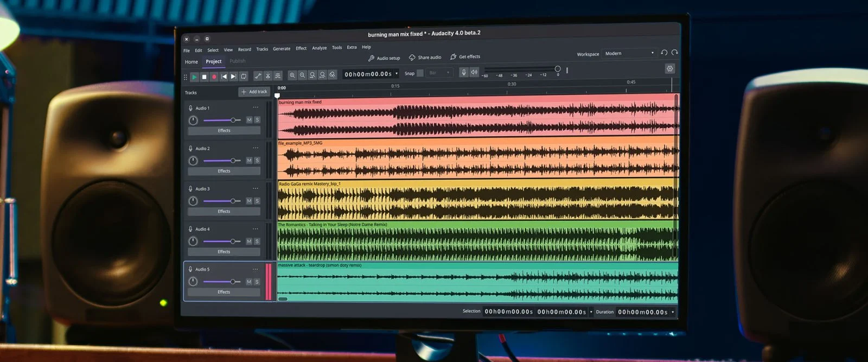Enable the Snap checkbox
868x362 pixels.
(x=420, y=73)
